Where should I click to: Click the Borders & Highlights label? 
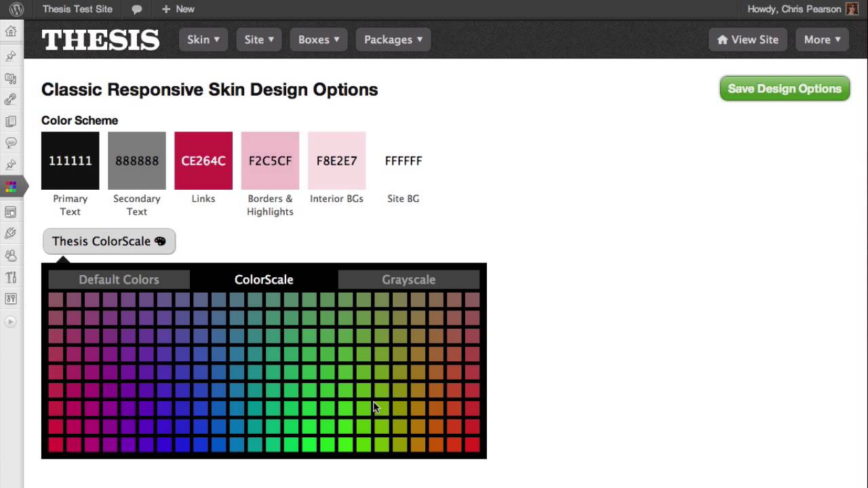pyautogui.click(x=270, y=205)
